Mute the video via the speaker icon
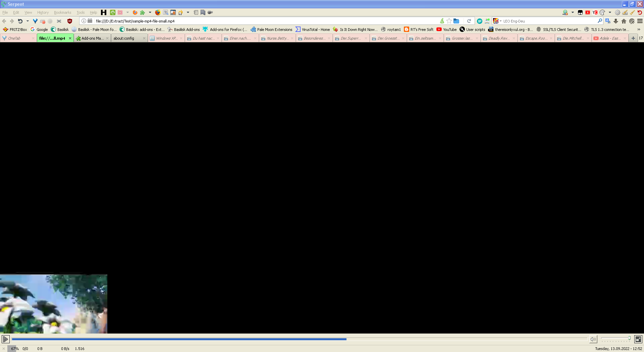 click(x=593, y=339)
